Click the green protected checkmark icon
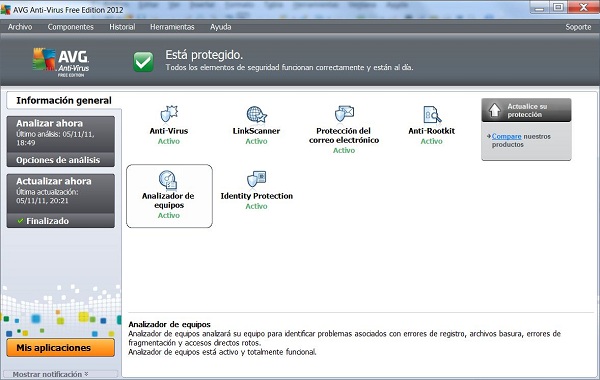600x380 pixels. click(x=143, y=62)
